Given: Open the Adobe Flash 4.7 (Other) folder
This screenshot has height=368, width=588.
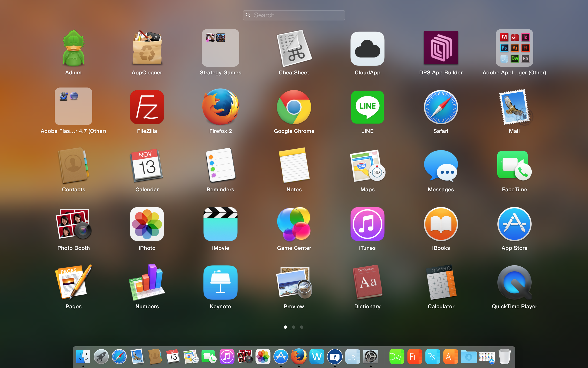Looking at the screenshot, I should click(x=73, y=106).
